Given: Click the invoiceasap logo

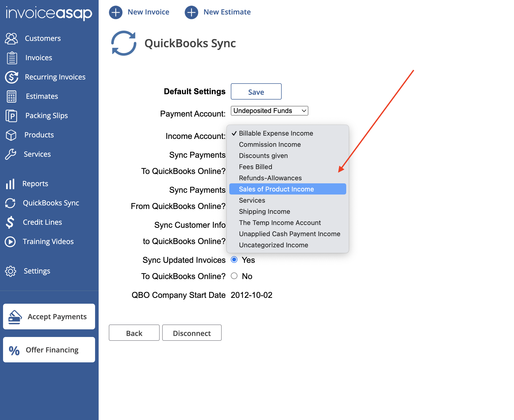Looking at the screenshot, I should point(49,13).
